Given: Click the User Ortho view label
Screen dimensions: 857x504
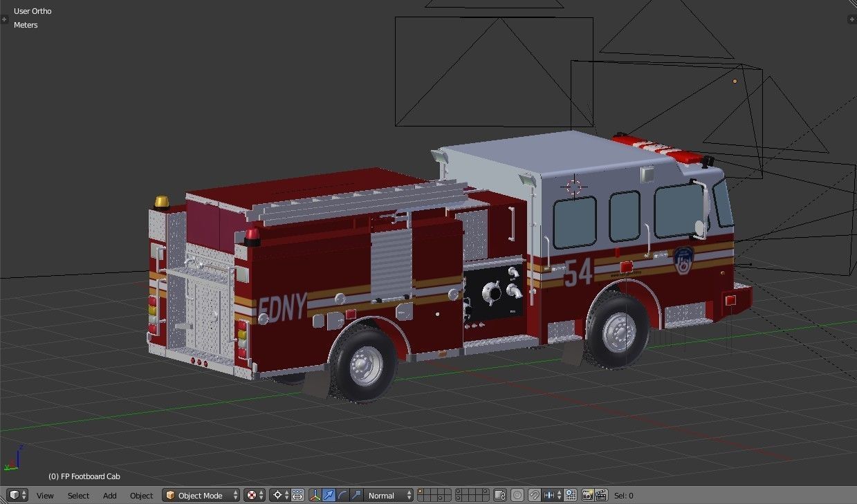Looking at the screenshot, I should (33, 11).
